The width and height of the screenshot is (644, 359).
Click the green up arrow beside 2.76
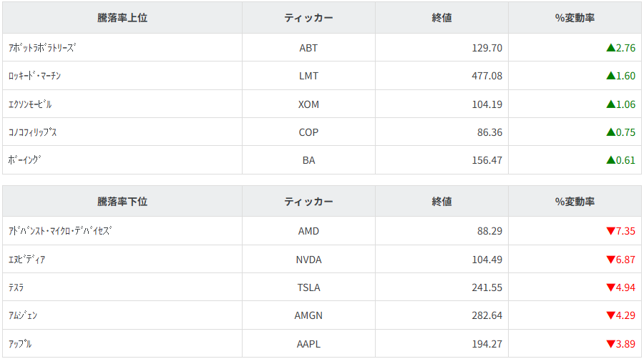[611, 48]
